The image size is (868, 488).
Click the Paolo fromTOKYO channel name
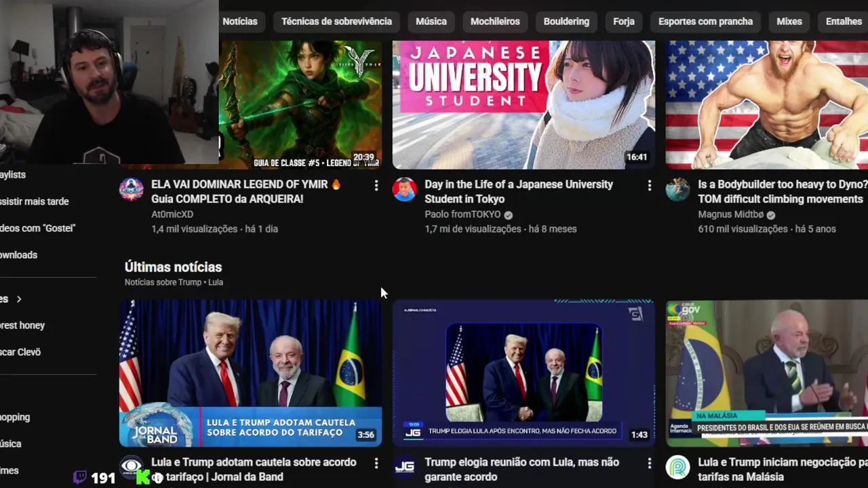click(x=462, y=214)
